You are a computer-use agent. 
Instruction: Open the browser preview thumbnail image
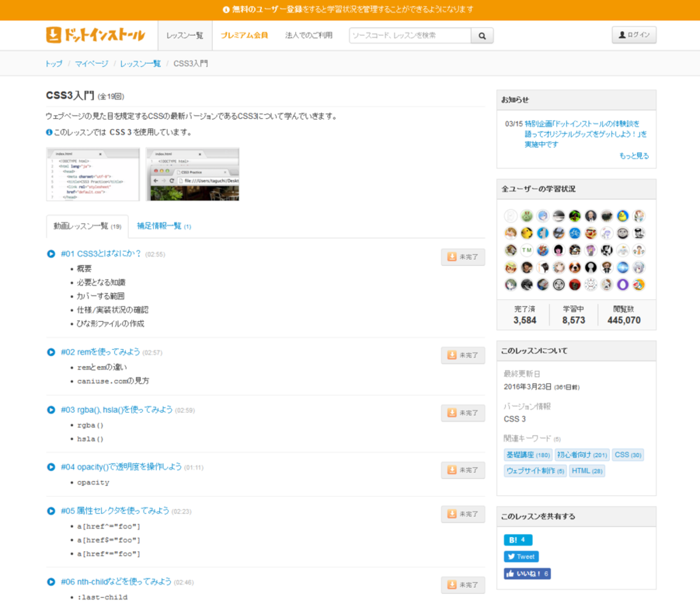pos(193,174)
